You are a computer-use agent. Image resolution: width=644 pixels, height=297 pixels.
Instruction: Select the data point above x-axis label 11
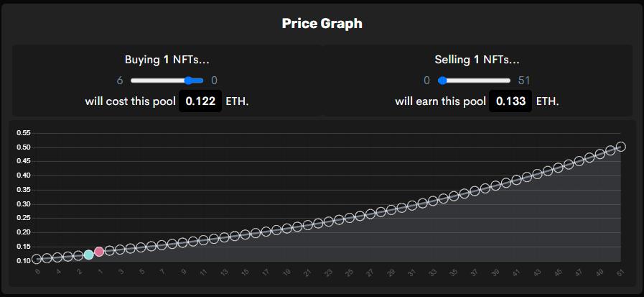point(204,239)
